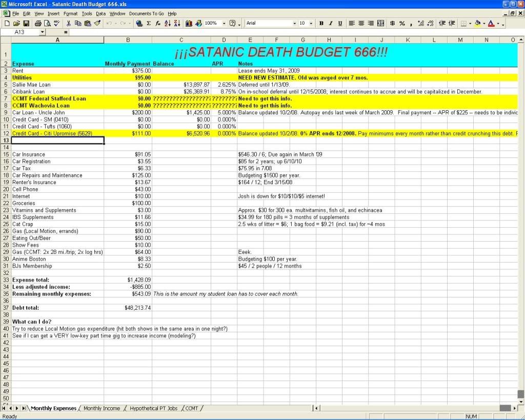Open the font name dropdown

294,24
